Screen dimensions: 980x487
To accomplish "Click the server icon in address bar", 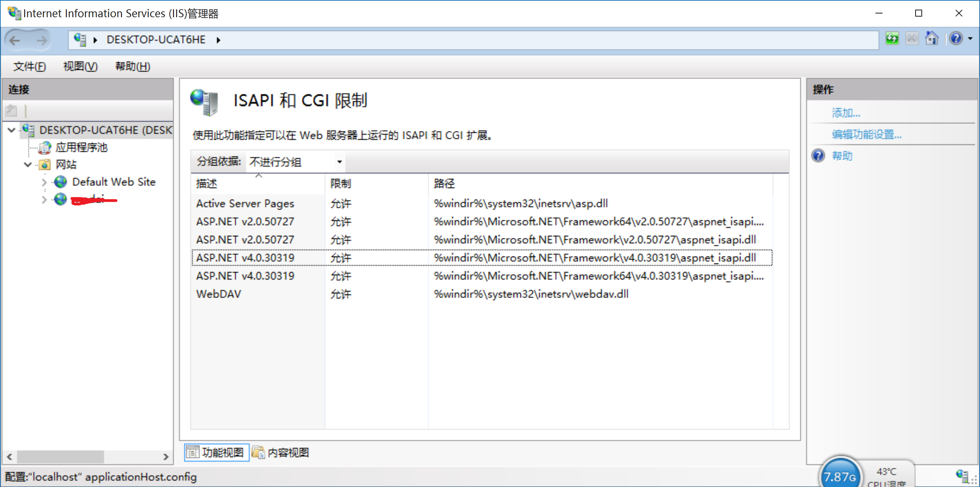I will [80, 40].
